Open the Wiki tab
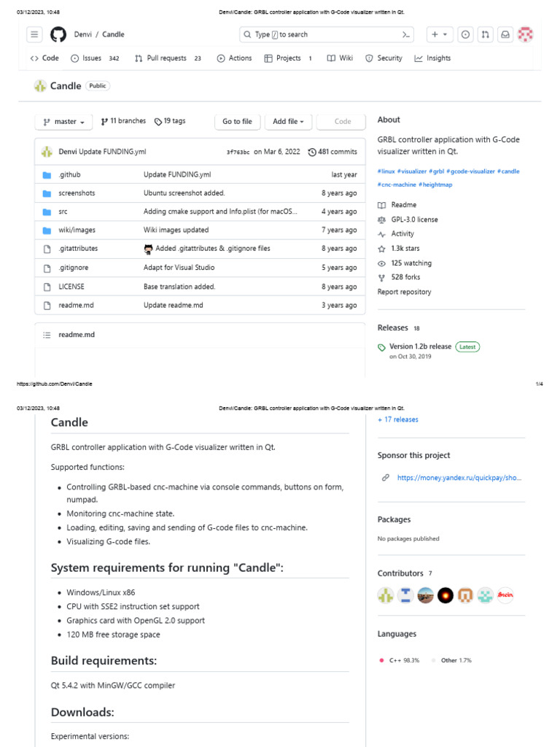This screenshot has width=560, height=747. tap(340, 58)
